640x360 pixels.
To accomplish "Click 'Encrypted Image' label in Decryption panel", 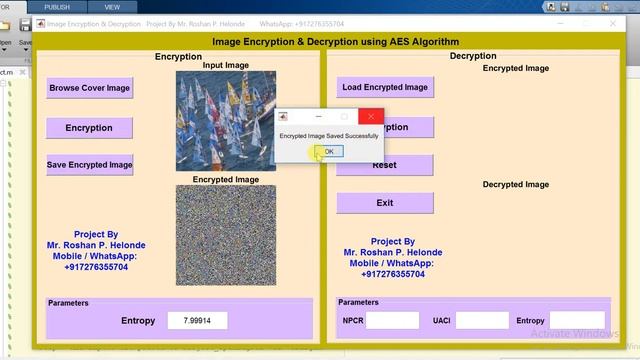I will point(516,68).
